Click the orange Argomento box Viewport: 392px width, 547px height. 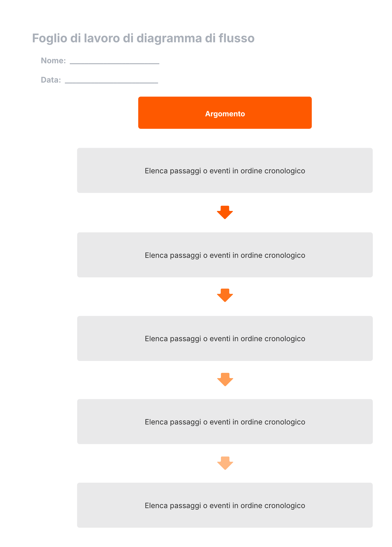[x=225, y=113]
